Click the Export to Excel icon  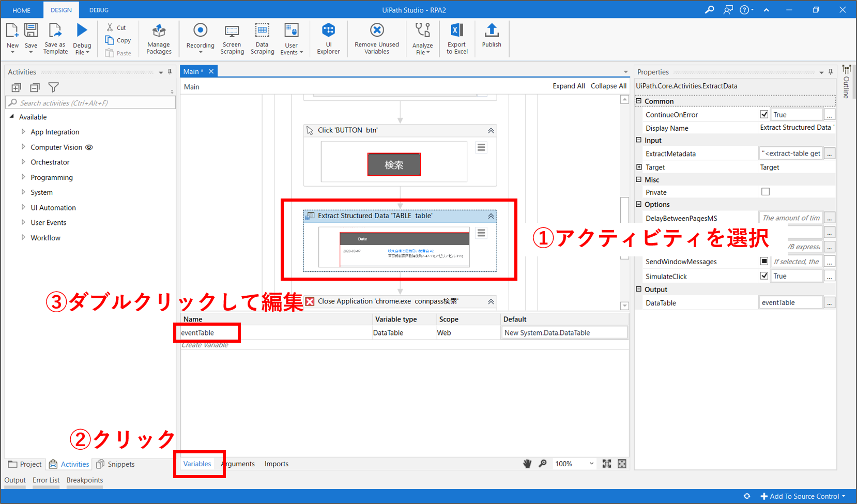pyautogui.click(x=457, y=31)
